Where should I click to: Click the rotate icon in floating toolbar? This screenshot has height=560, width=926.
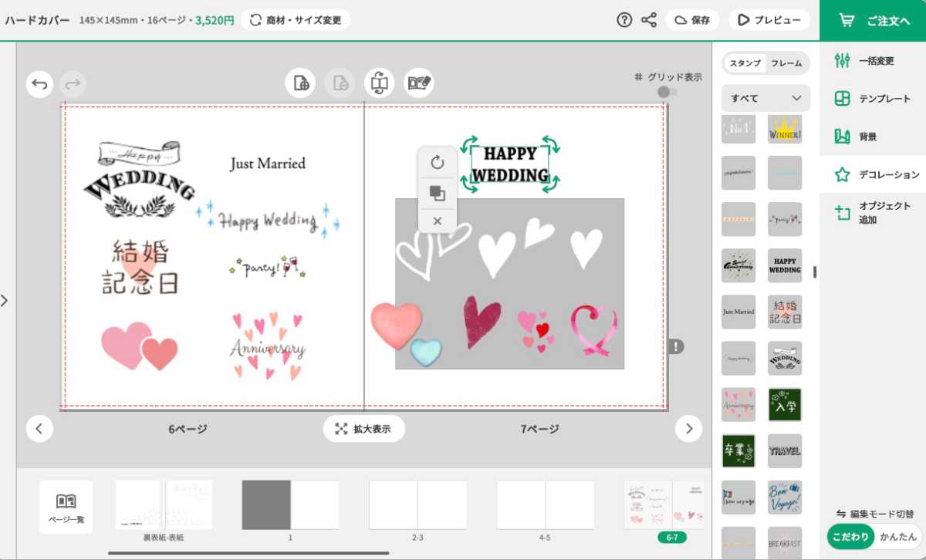438,163
